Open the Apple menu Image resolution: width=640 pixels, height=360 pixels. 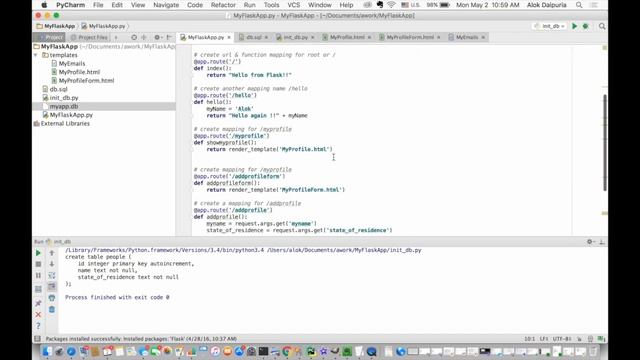pyautogui.click(x=44, y=5)
